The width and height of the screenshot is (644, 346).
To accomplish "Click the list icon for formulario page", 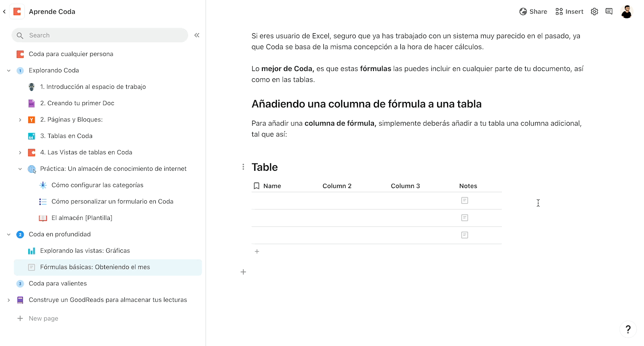I will [x=43, y=202].
